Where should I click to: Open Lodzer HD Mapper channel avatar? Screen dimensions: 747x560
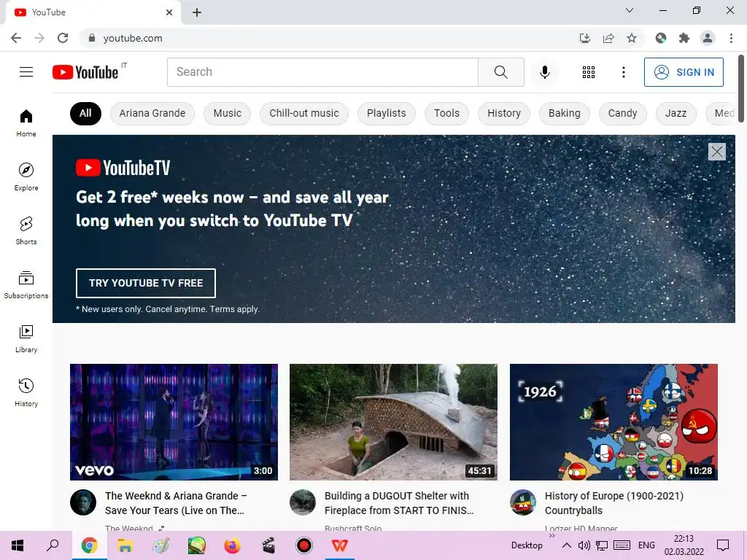[x=522, y=502]
